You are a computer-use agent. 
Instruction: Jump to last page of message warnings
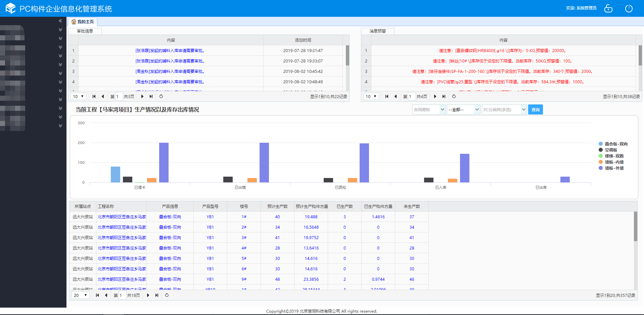444,96
